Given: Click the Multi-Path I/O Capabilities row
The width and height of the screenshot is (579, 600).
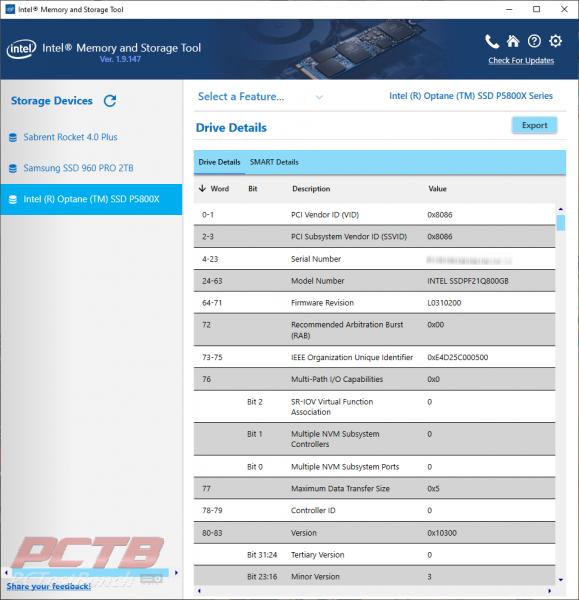Looking at the screenshot, I should click(374, 379).
